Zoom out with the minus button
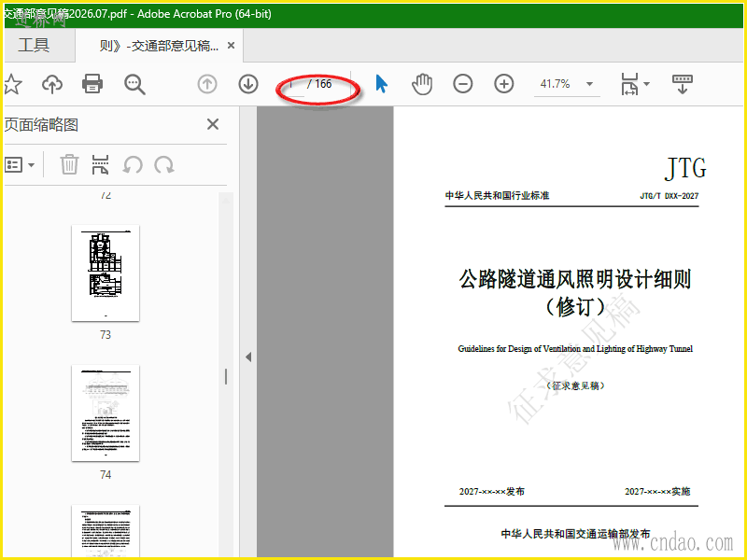Viewport: 747px width, 560px height. tap(462, 84)
